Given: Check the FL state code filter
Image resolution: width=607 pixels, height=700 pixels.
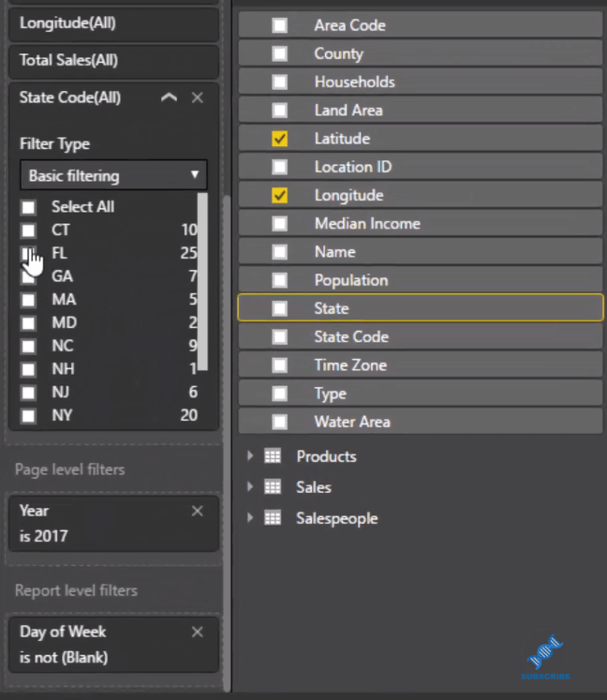Looking at the screenshot, I should point(28,254).
